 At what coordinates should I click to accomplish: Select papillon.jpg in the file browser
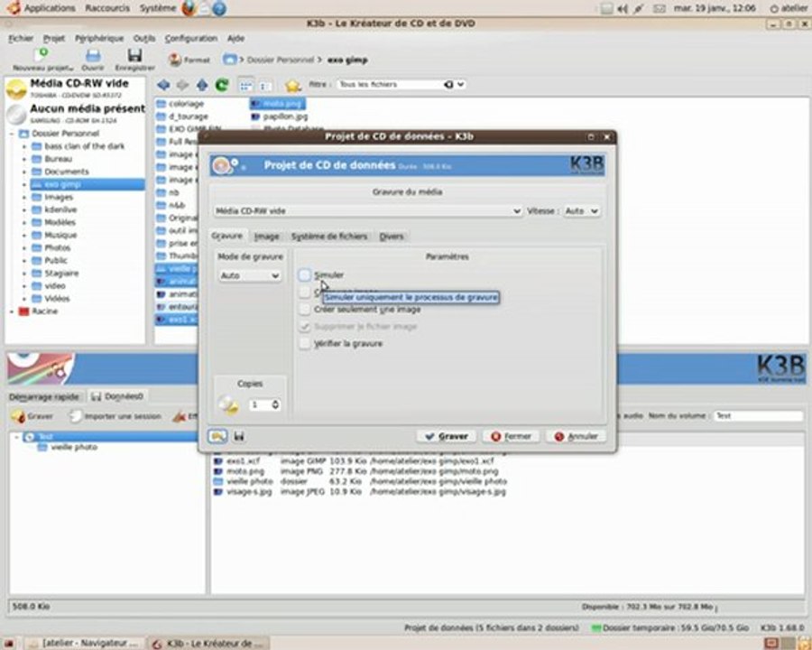(x=285, y=116)
